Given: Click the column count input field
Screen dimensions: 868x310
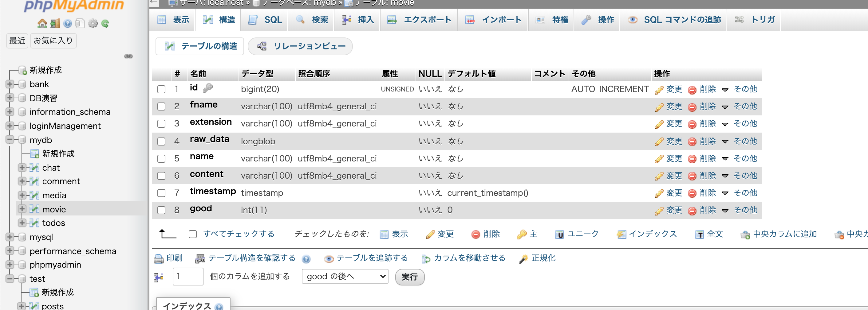Looking at the screenshot, I should pyautogui.click(x=187, y=276).
